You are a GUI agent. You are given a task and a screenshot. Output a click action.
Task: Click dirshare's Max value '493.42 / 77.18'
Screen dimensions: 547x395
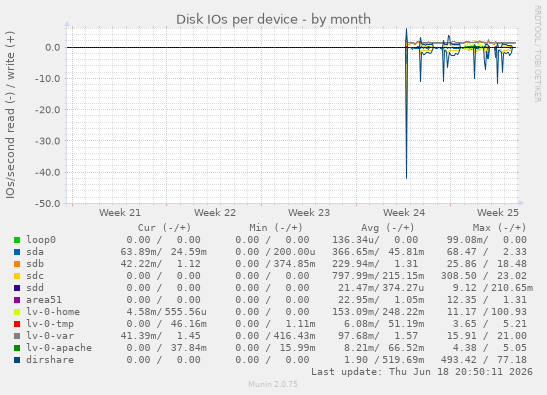coord(484,359)
